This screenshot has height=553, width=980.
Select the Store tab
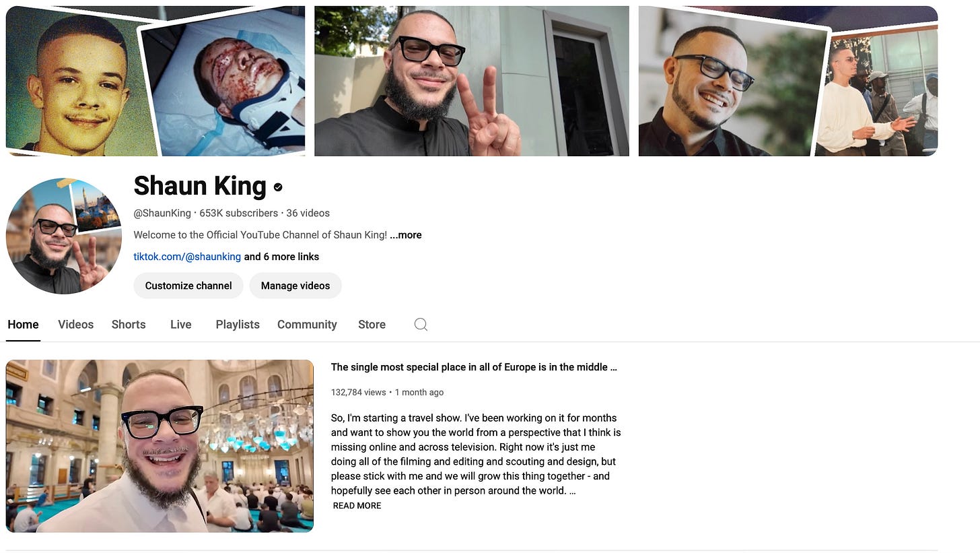pos(372,325)
